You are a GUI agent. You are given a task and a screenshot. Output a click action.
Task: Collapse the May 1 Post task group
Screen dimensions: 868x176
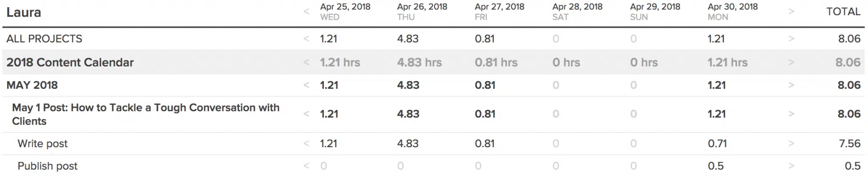click(145, 114)
